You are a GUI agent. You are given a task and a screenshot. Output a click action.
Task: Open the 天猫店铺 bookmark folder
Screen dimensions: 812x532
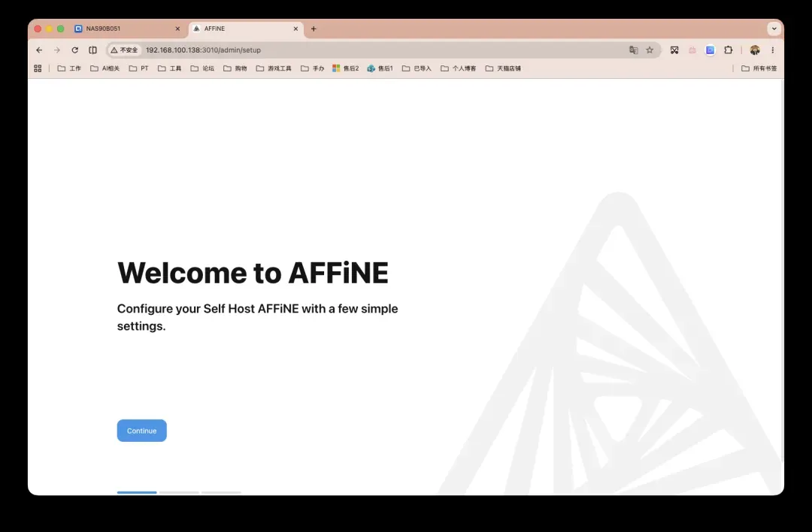pos(503,68)
